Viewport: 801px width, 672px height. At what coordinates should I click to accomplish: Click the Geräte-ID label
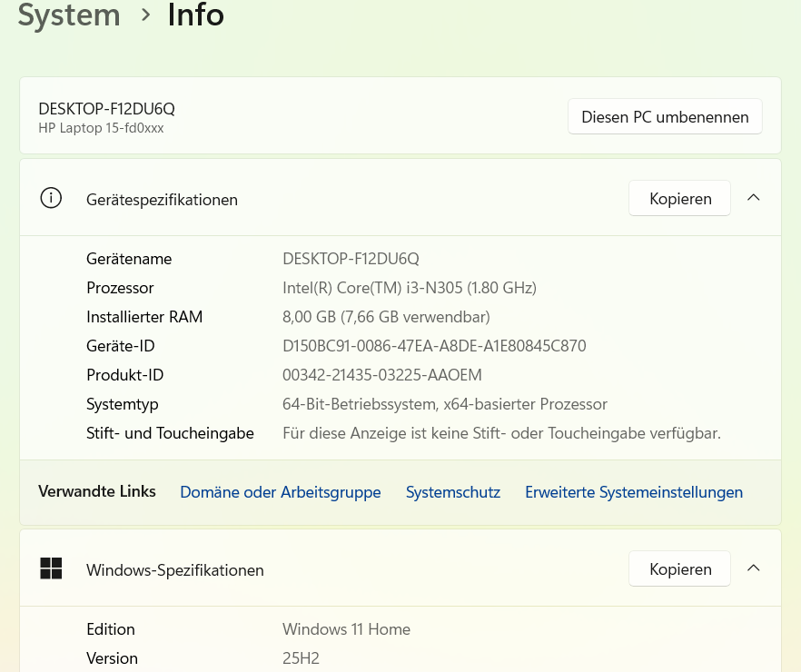pos(121,346)
